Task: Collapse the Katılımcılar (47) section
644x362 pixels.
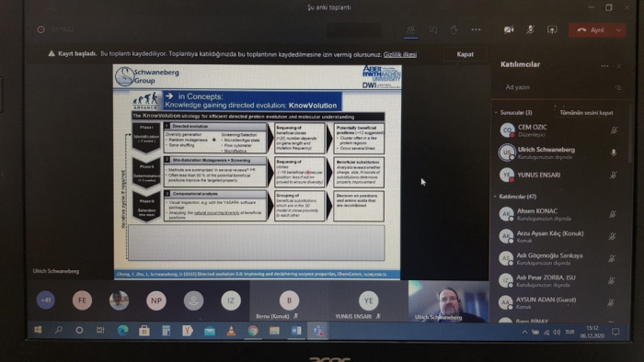Action: point(495,197)
